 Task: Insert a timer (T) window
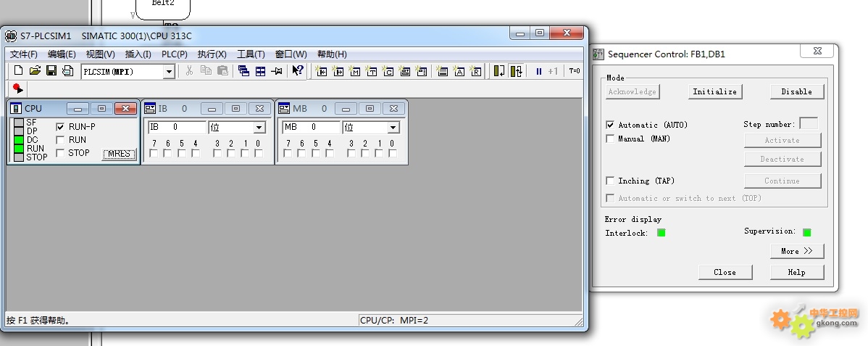click(372, 71)
